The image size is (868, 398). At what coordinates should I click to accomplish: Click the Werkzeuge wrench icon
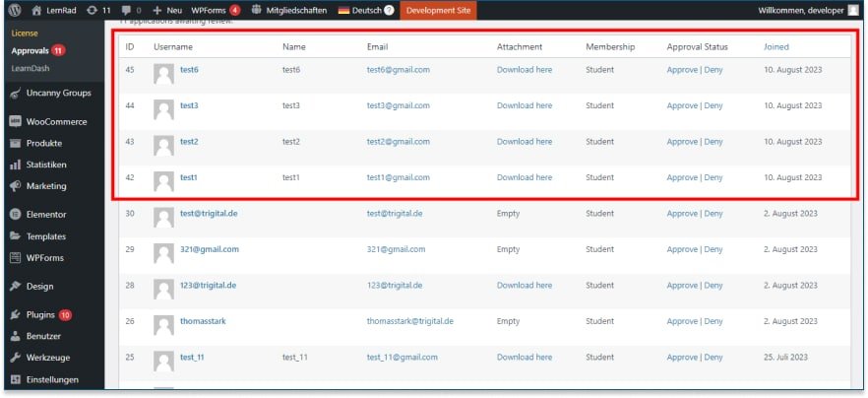tap(16, 358)
